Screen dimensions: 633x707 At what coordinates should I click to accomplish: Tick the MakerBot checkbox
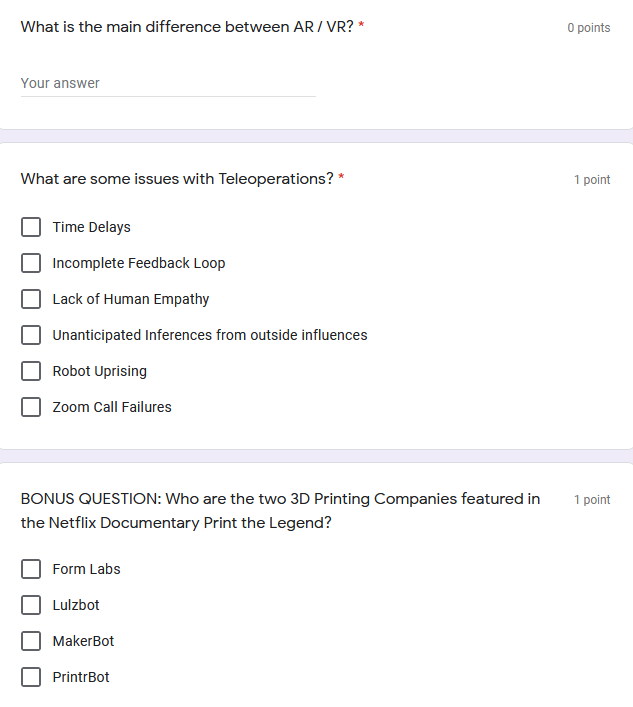(32, 641)
